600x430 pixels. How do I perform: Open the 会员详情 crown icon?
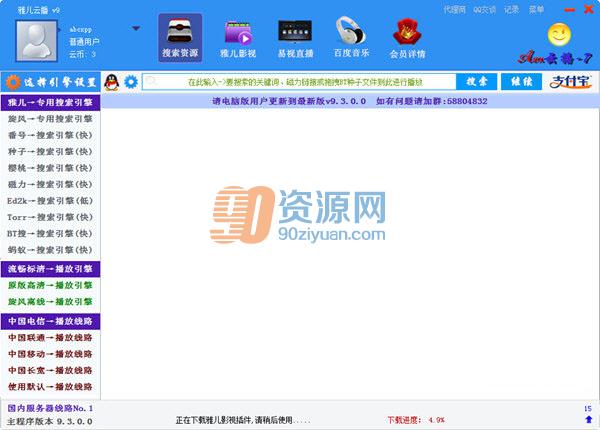(x=407, y=37)
